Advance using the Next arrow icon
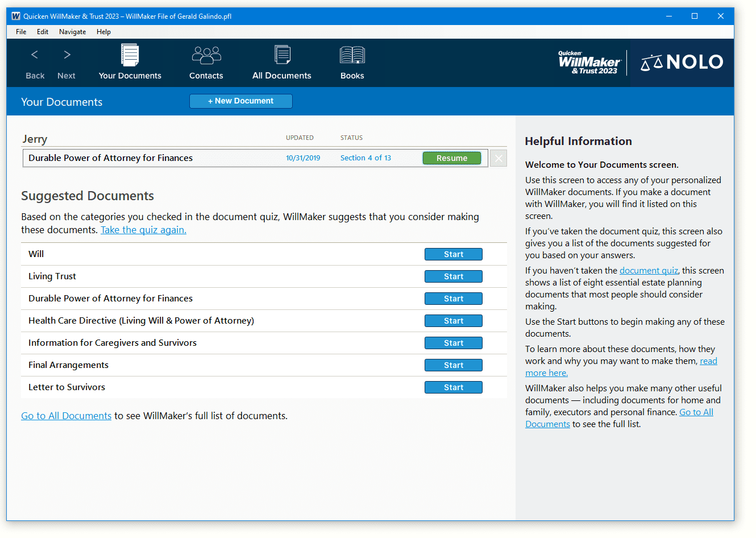The width and height of the screenshot is (756, 538). pos(66,55)
